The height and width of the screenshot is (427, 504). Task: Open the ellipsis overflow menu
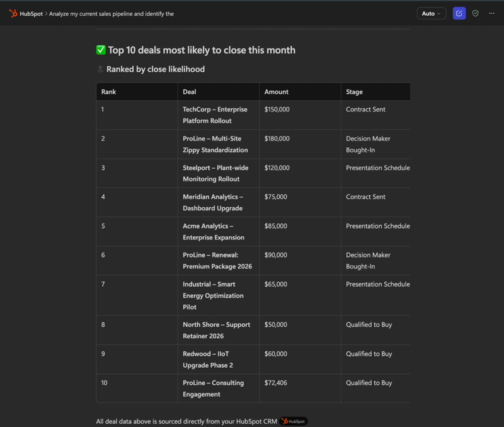pyautogui.click(x=491, y=13)
